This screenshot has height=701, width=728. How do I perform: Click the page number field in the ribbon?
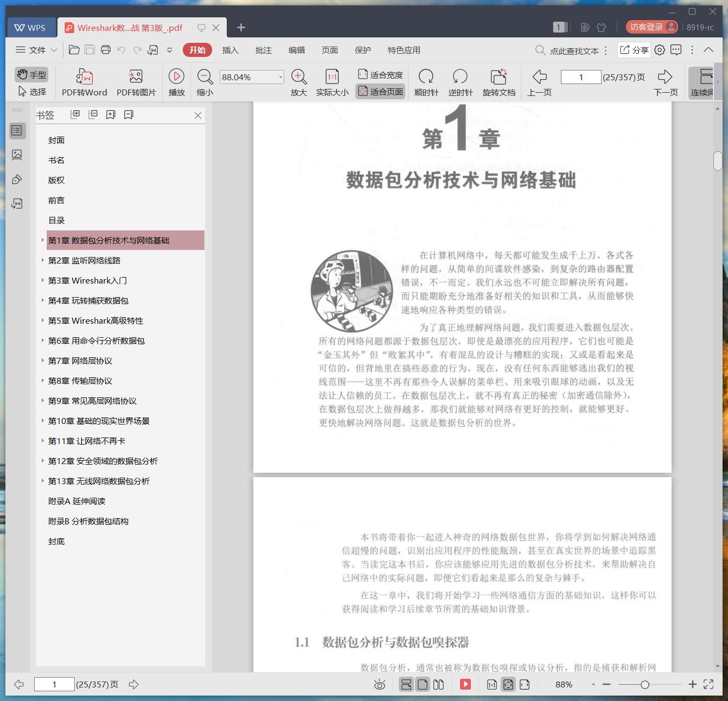581,77
